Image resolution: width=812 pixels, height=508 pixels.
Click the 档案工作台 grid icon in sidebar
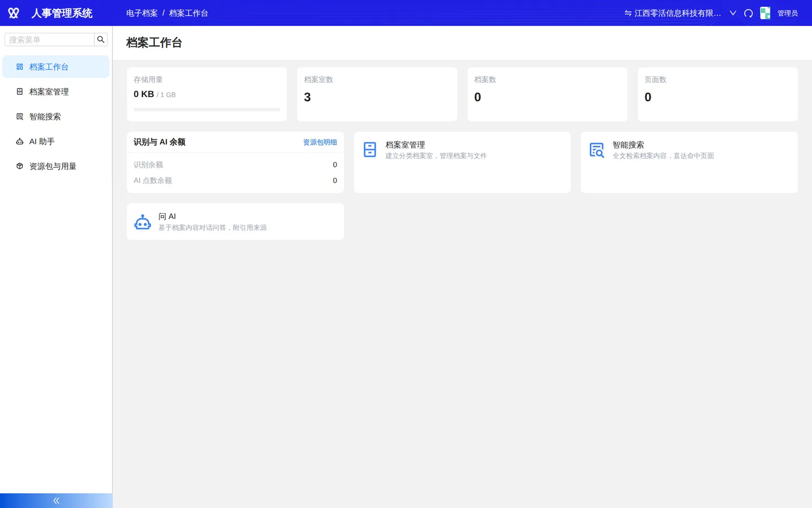click(x=20, y=67)
